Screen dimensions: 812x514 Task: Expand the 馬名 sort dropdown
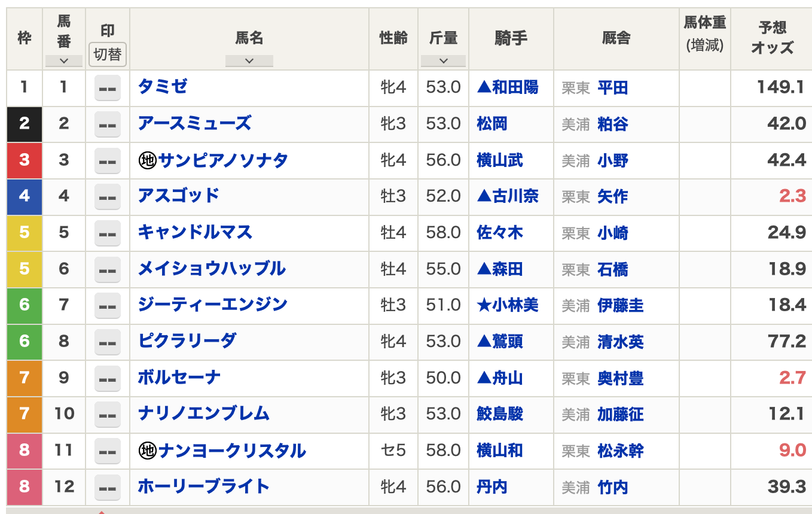pyautogui.click(x=249, y=60)
